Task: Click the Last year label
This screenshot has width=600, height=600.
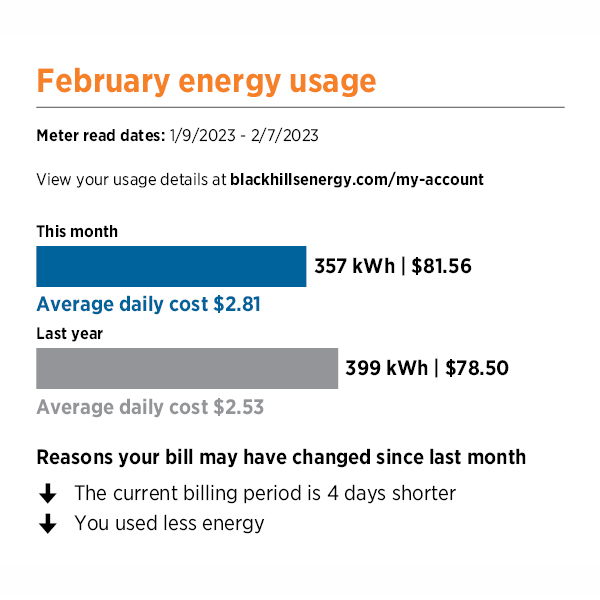Action: coord(70,334)
